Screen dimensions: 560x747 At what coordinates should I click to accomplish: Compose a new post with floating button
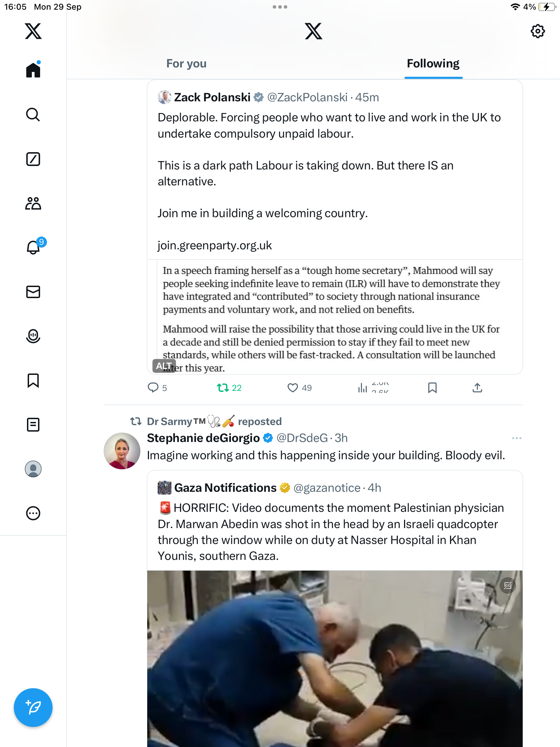coord(33,708)
